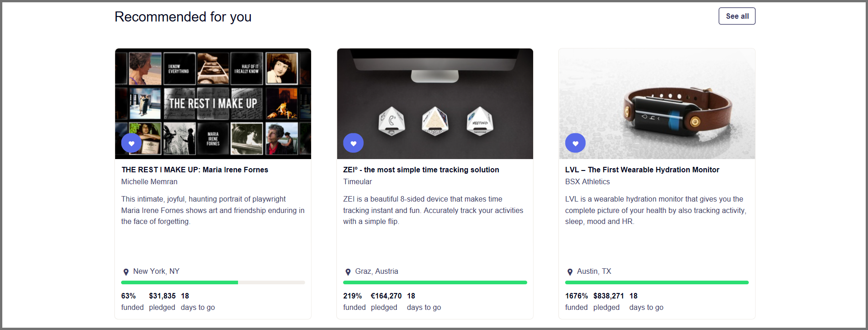Viewport: 868px width, 330px height.
Task: Click the ZEI° dice device thumbnail image
Action: pyautogui.click(x=435, y=104)
